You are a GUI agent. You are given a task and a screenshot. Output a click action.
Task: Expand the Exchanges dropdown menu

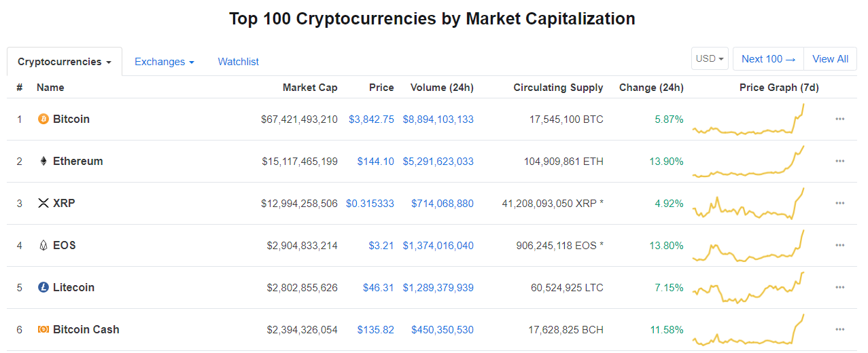click(x=164, y=62)
